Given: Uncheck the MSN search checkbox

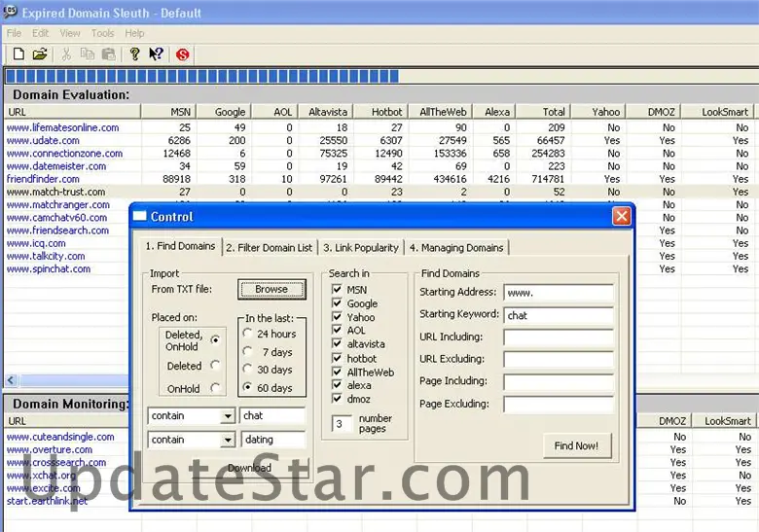Looking at the screenshot, I should tap(337, 290).
